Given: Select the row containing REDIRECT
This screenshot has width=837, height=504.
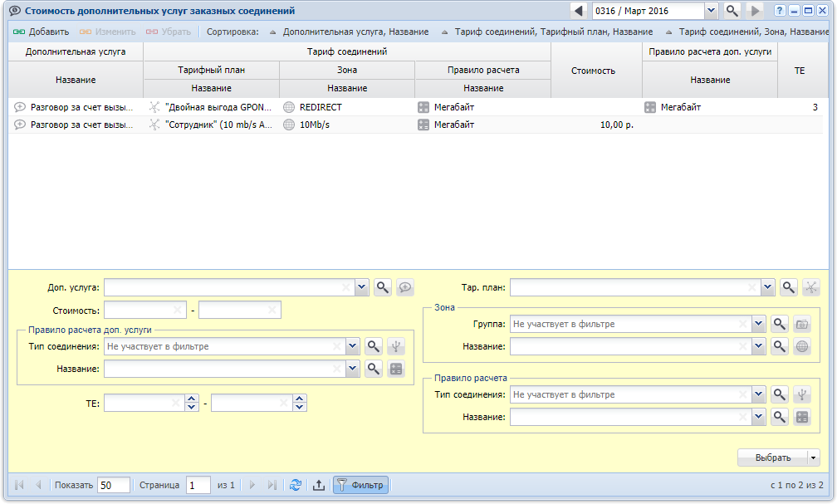Looking at the screenshot, I should (x=415, y=107).
